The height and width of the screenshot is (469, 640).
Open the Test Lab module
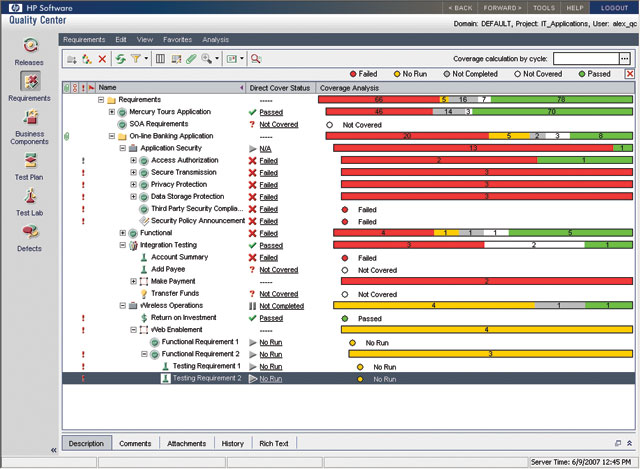29,202
